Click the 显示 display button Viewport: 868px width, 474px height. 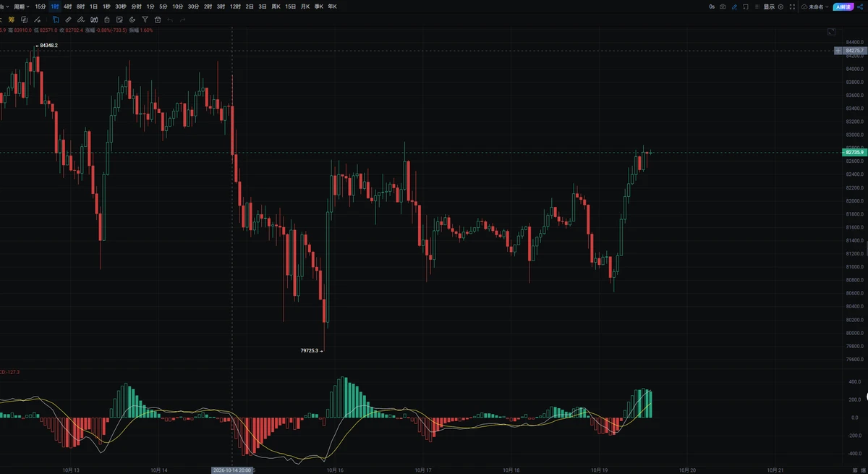(x=768, y=7)
